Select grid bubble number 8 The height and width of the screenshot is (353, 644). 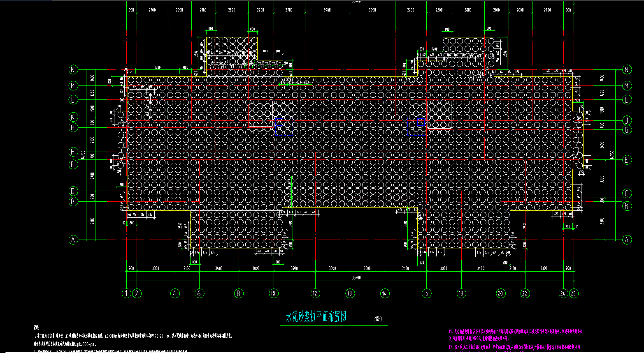coord(239,293)
